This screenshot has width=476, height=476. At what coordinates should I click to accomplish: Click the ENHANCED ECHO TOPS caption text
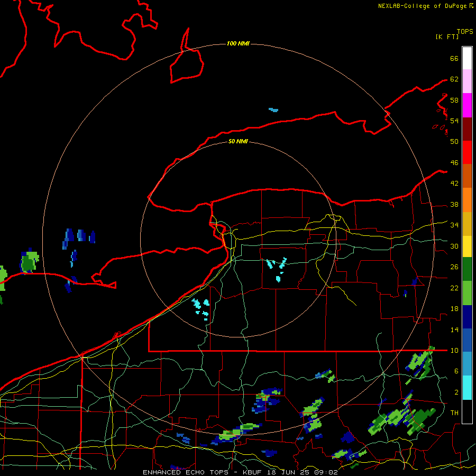tap(186, 472)
